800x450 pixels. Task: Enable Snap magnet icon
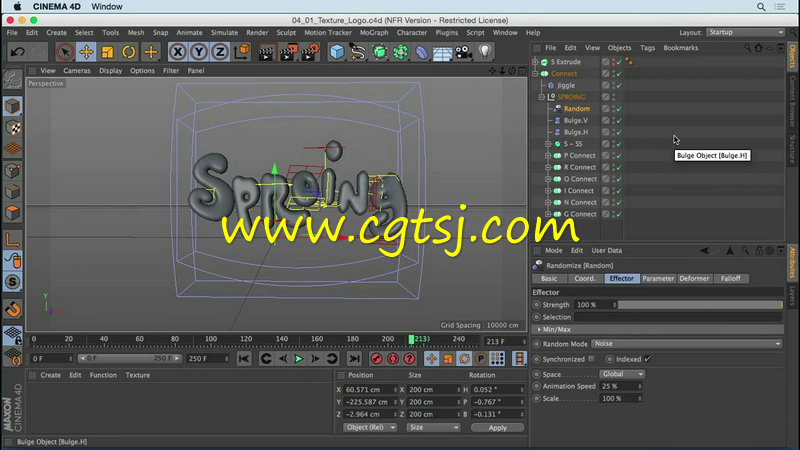click(13, 309)
